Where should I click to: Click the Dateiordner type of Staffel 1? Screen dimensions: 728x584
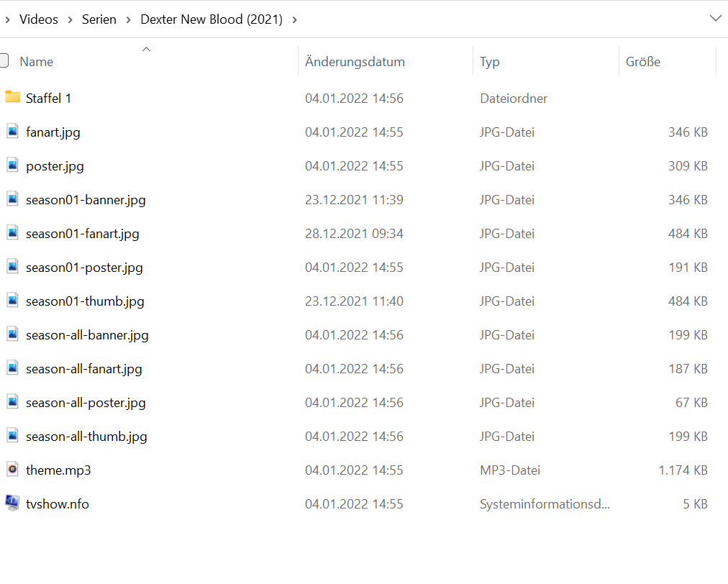coord(514,99)
